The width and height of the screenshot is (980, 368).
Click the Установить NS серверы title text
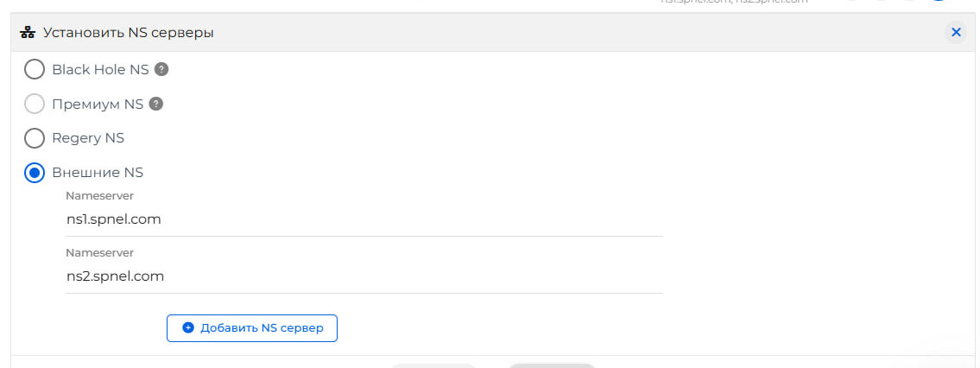pos(130,33)
